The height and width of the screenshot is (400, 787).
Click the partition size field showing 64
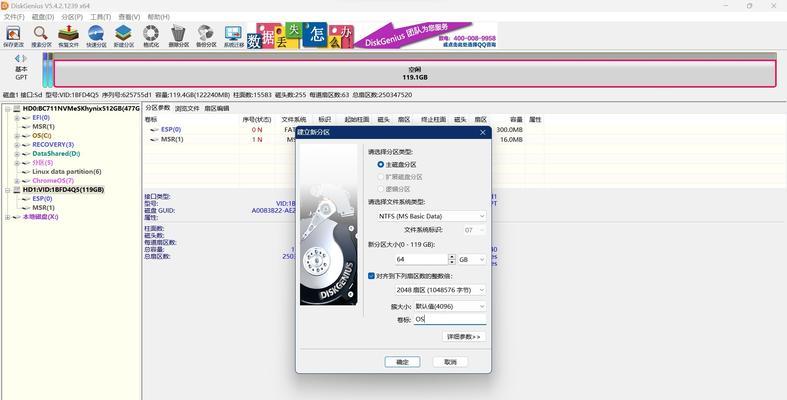421,259
